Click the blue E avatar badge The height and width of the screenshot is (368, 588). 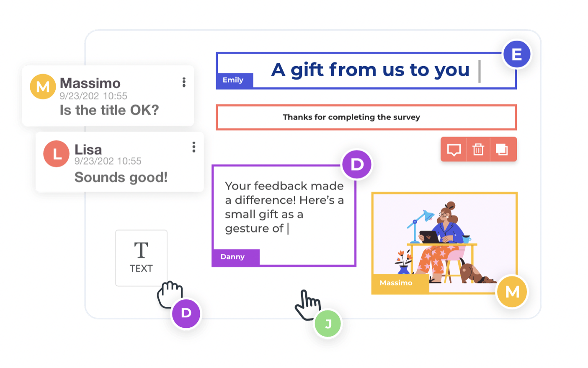coord(517,54)
